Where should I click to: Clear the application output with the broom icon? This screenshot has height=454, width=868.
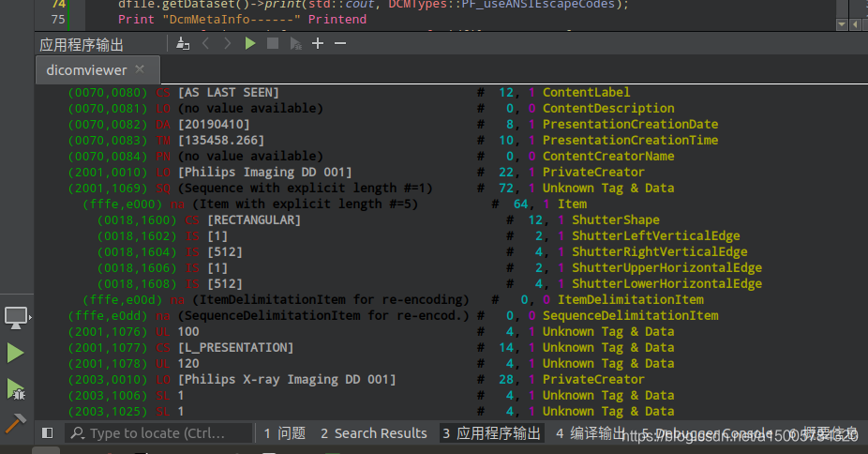tap(183, 43)
